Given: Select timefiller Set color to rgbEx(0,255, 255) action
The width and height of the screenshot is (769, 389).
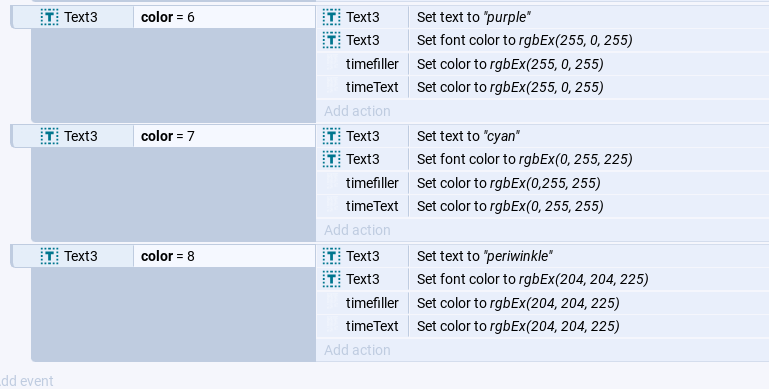Looking at the screenshot, I should tap(542, 183).
